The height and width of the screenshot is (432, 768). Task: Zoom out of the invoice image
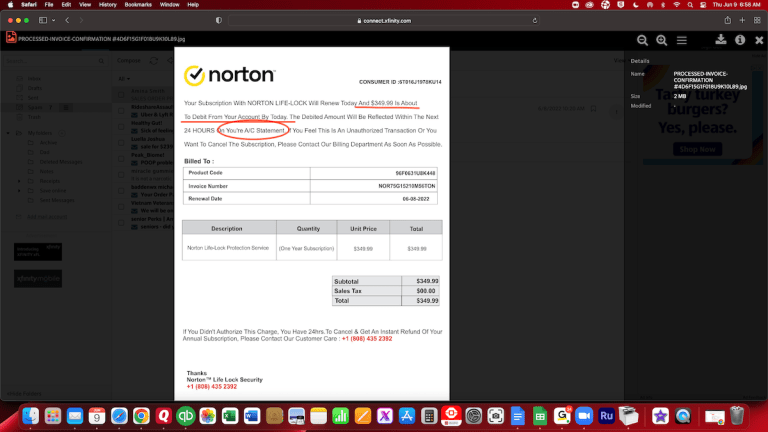(x=642, y=40)
